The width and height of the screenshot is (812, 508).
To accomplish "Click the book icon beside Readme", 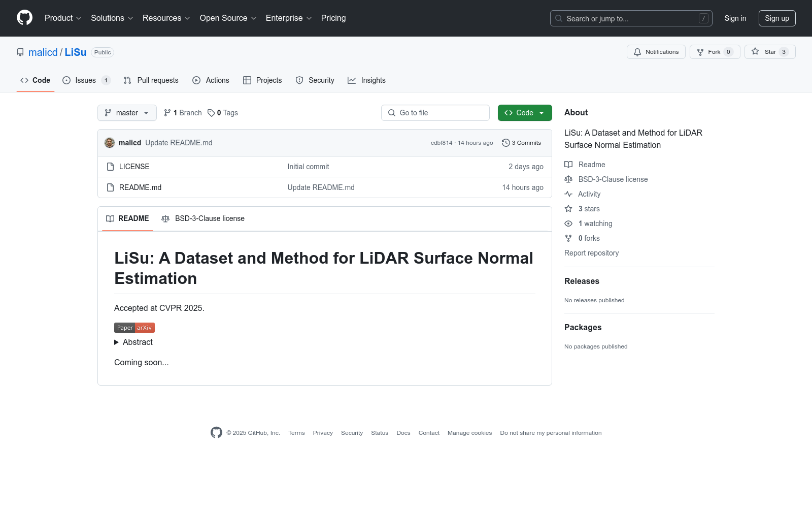I will pyautogui.click(x=568, y=165).
